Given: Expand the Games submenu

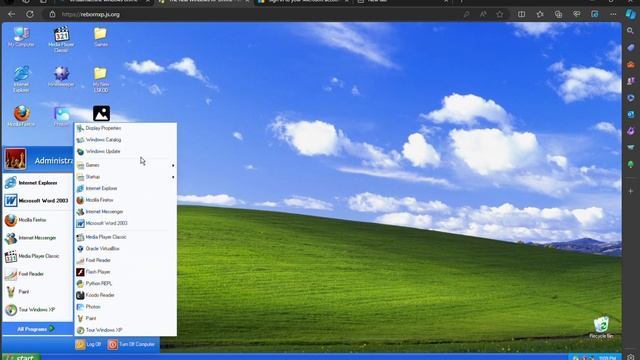Looking at the screenshot, I should pyautogui.click(x=125, y=165).
